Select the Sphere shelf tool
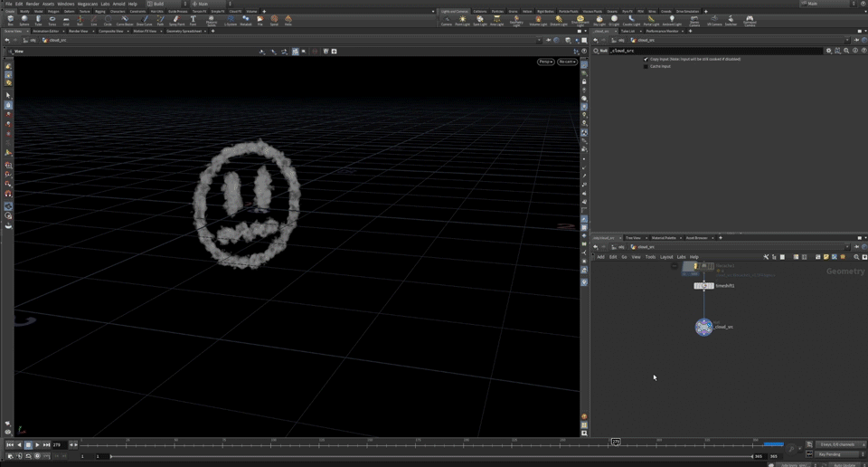 [x=24, y=21]
